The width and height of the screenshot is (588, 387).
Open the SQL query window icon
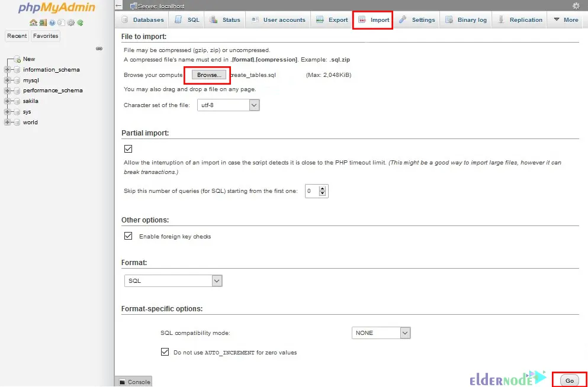point(62,22)
